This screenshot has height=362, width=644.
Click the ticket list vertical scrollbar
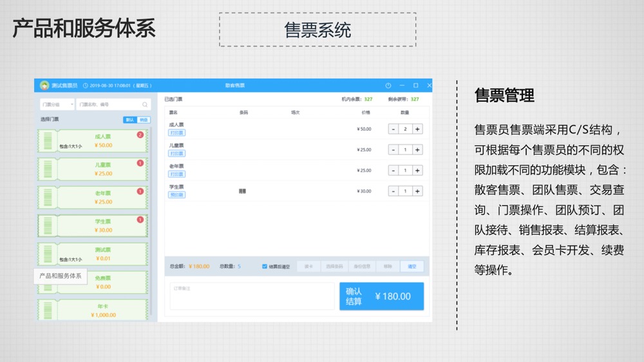[151, 222]
